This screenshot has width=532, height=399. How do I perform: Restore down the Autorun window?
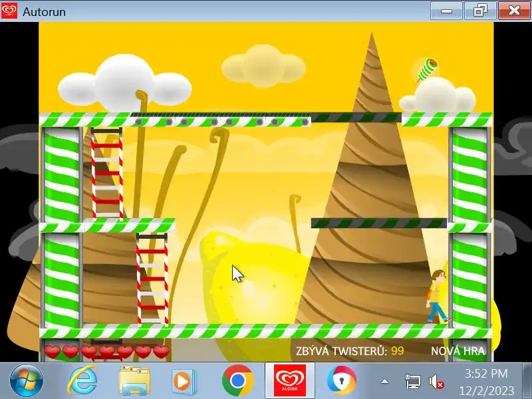pyautogui.click(x=480, y=11)
